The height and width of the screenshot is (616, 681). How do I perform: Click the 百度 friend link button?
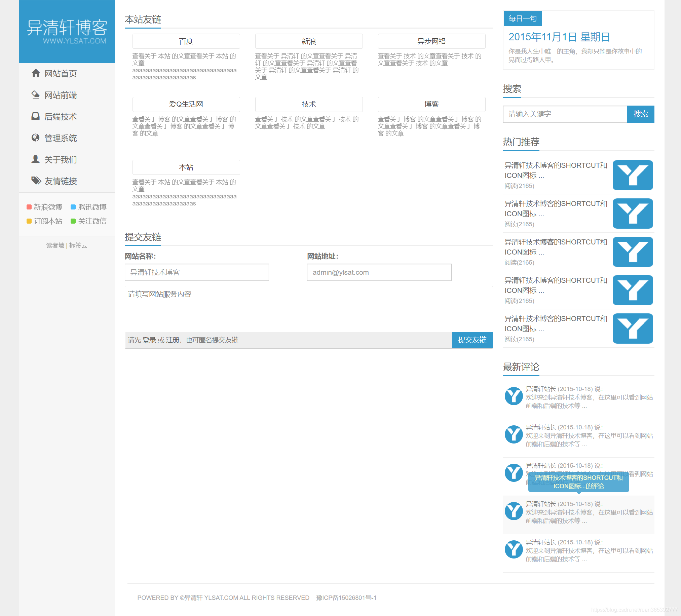(186, 41)
